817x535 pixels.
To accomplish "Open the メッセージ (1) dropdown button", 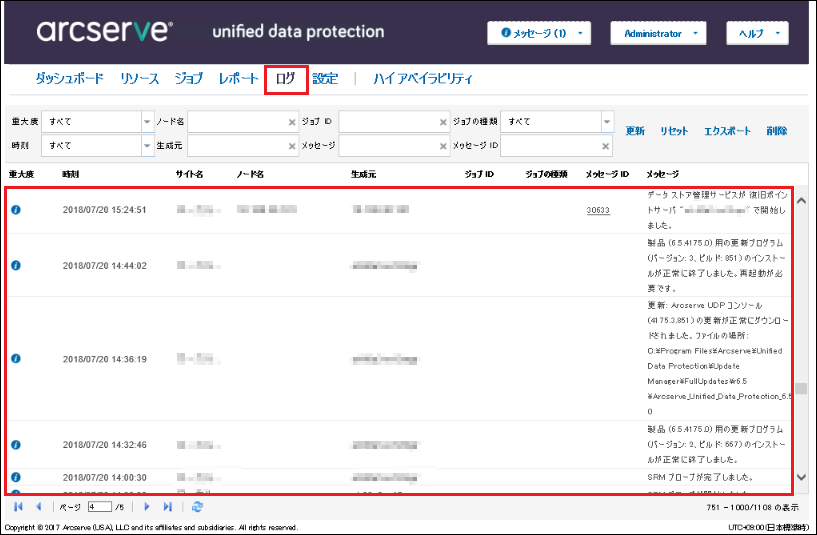I will click(539, 33).
